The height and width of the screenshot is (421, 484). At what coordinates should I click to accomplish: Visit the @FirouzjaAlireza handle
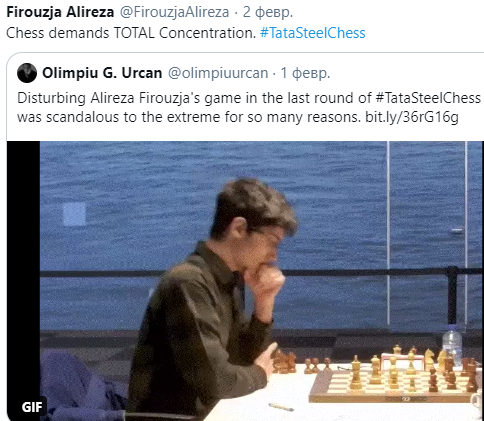(174, 12)
